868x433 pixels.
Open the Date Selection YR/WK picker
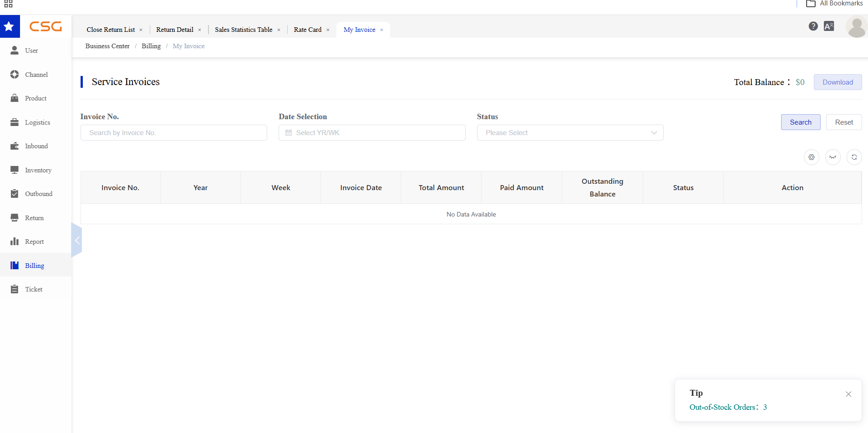click(x=372, y=133)
